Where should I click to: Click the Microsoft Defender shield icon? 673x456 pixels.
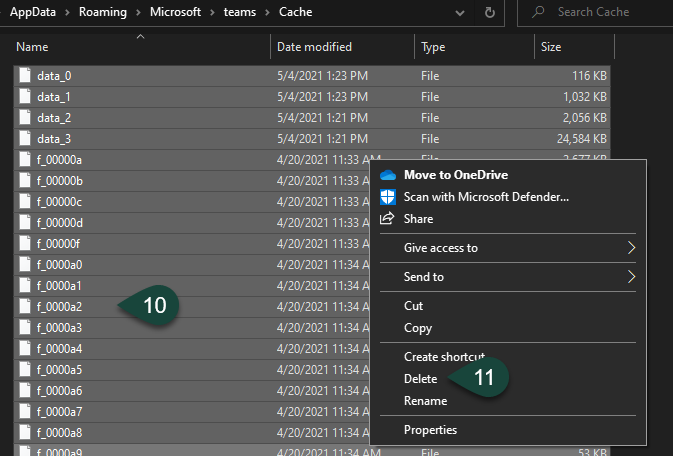click(388, 197)
